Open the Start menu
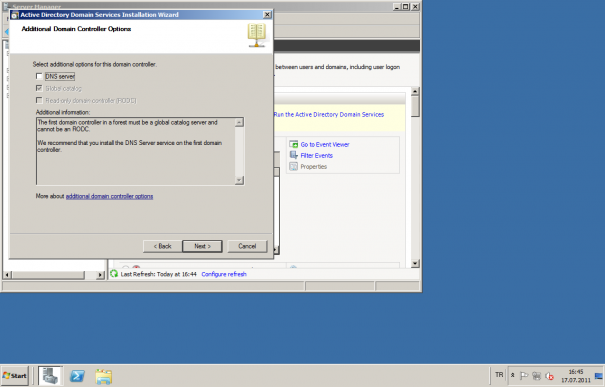Viewport: 605px width, 387px height. (15, 376)
